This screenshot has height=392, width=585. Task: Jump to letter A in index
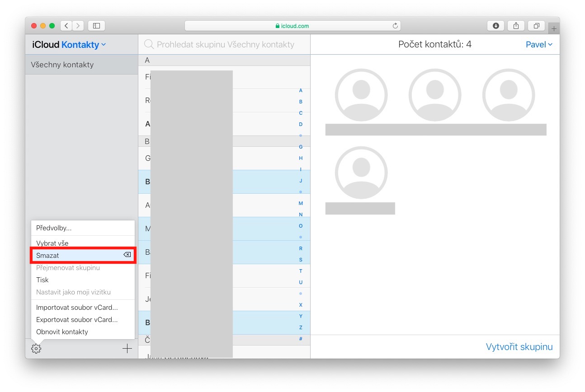pyautogui.click(x=301, y=90)
